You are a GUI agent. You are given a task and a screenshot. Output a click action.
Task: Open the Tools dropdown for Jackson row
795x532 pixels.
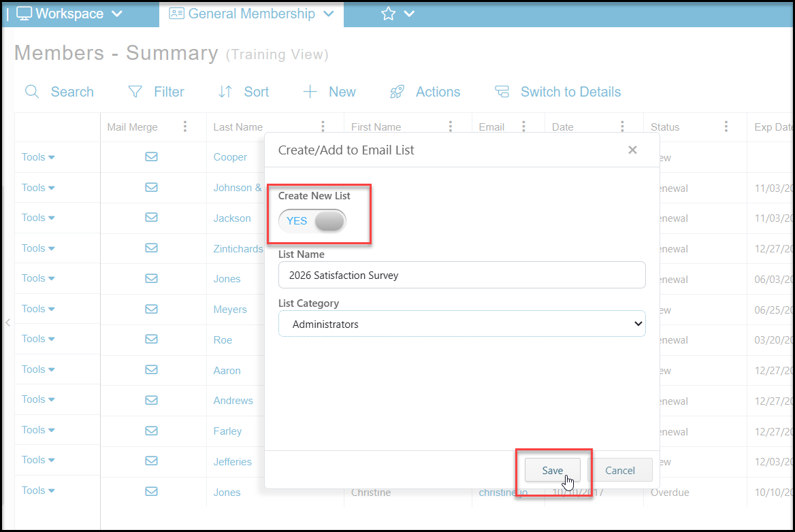click(x=38, y=218)
